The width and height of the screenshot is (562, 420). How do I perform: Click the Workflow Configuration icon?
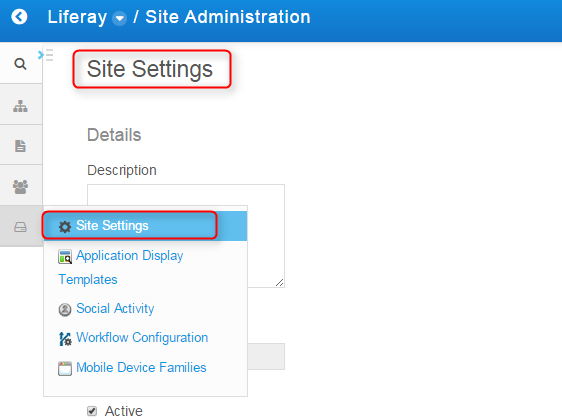pyautogui.click(x=65, y=339)
